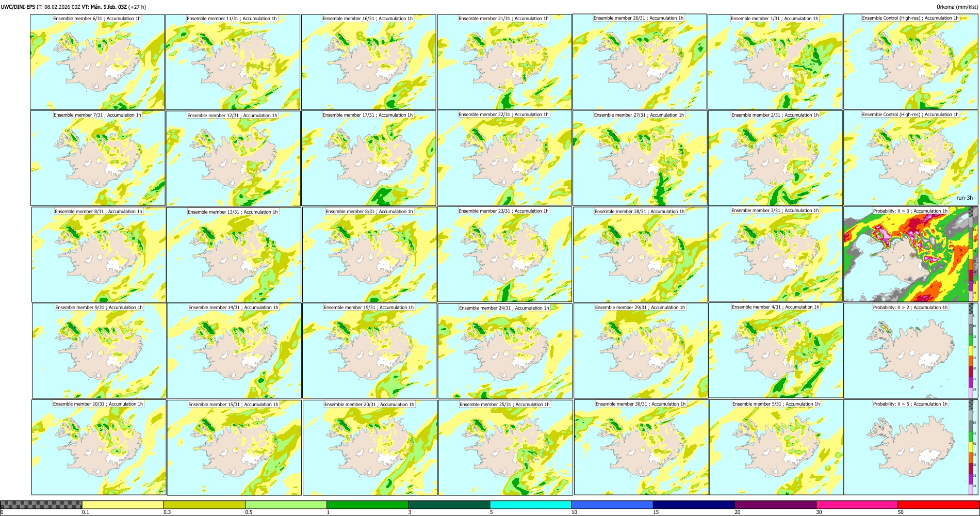Click the Ensemble member 28/31 map panel
Screen dimensions: 980x516
coord(640,255)
